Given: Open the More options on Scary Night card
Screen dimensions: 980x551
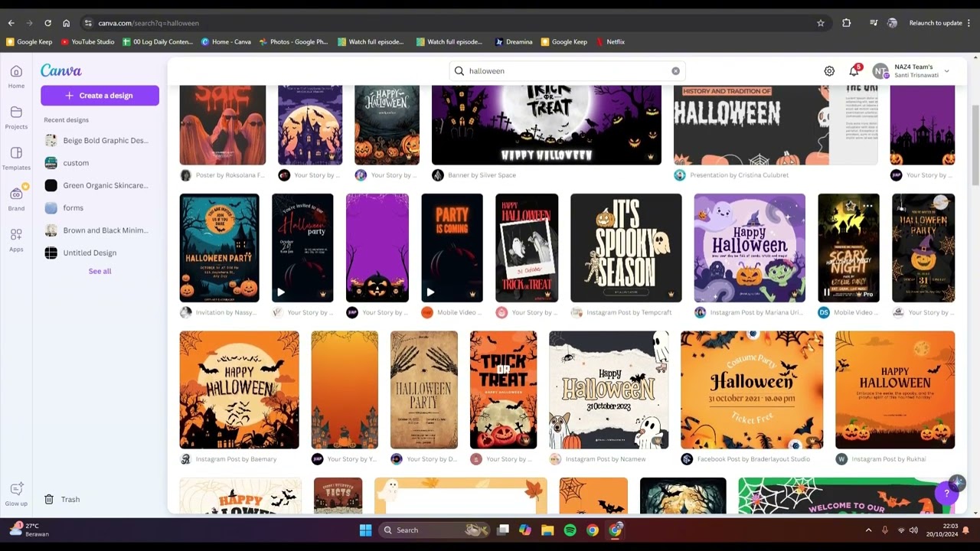Looking at the screenshot, I should (867, 206).
